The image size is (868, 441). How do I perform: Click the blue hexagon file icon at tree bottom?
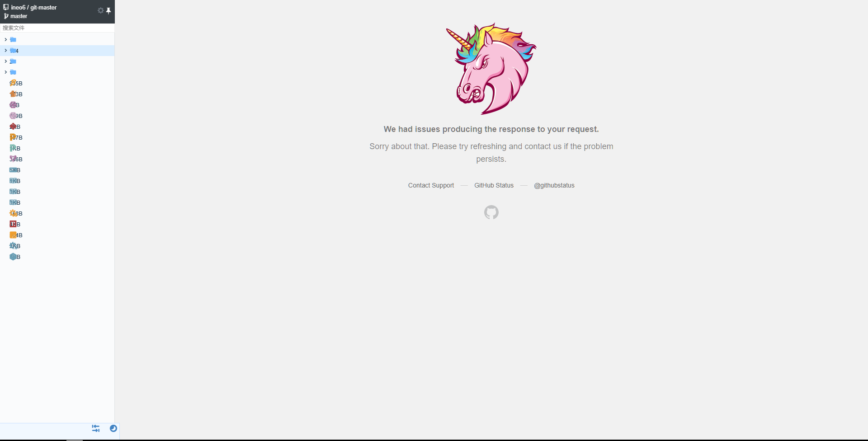click(13, 257)
